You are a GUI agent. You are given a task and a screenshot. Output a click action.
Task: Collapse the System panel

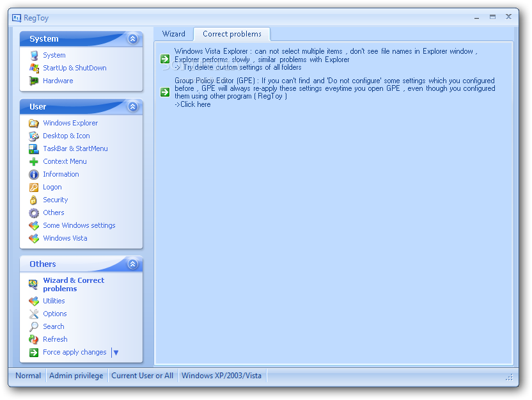(x=132, y=38)
